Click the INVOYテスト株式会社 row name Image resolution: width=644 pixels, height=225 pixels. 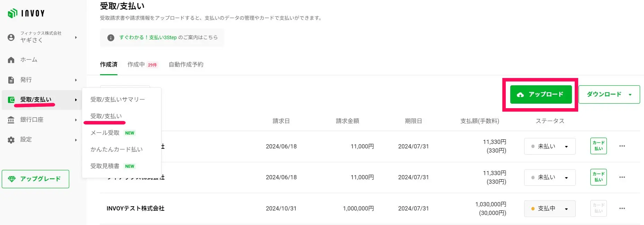[135, 208]
